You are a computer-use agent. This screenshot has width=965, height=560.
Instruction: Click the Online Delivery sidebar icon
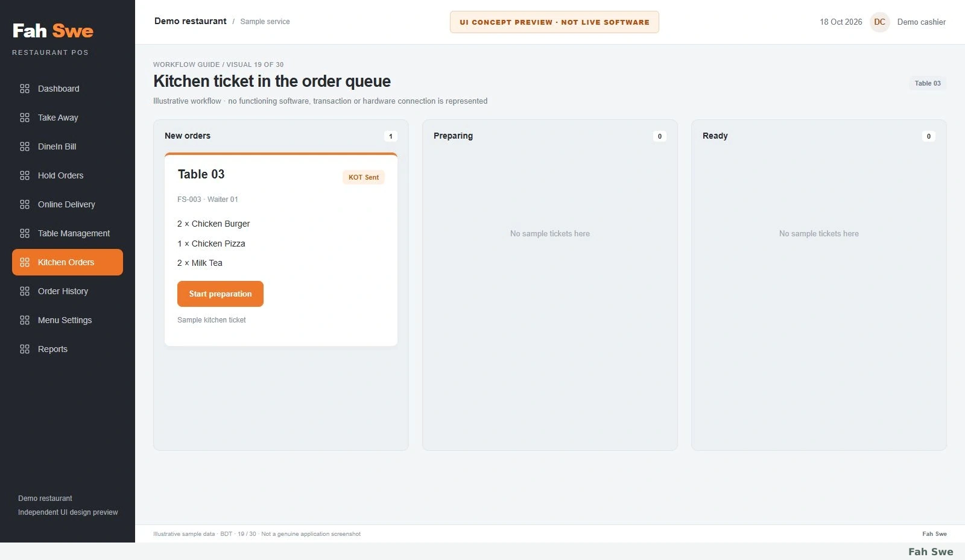pyautogui.click(x=25, y=204)
